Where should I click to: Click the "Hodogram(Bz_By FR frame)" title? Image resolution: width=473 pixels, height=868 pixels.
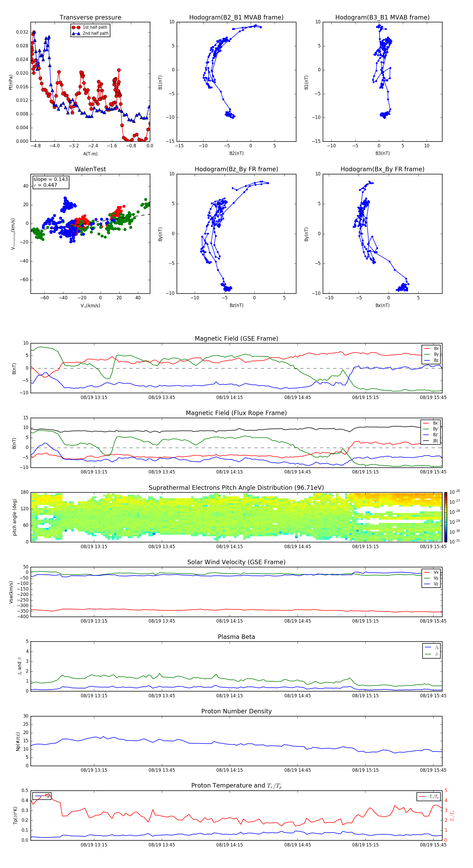[x=236, y=169]
